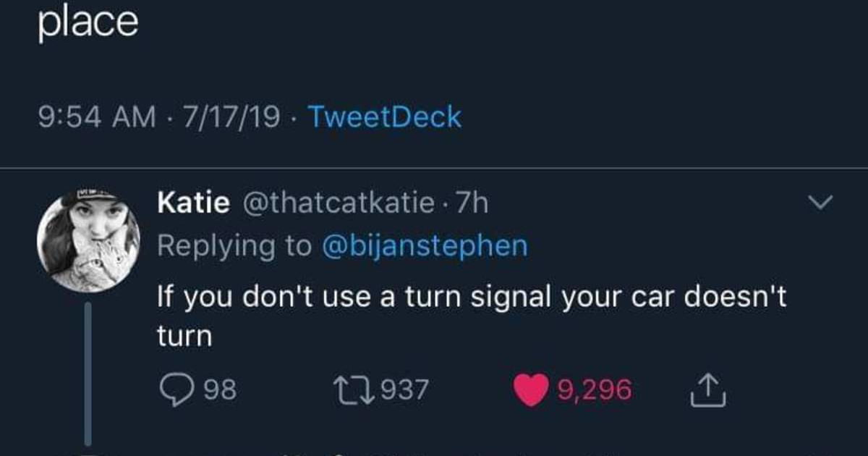868x456 pixels.
Task: Click the Katie display name
Action: [x=193, y=204]
